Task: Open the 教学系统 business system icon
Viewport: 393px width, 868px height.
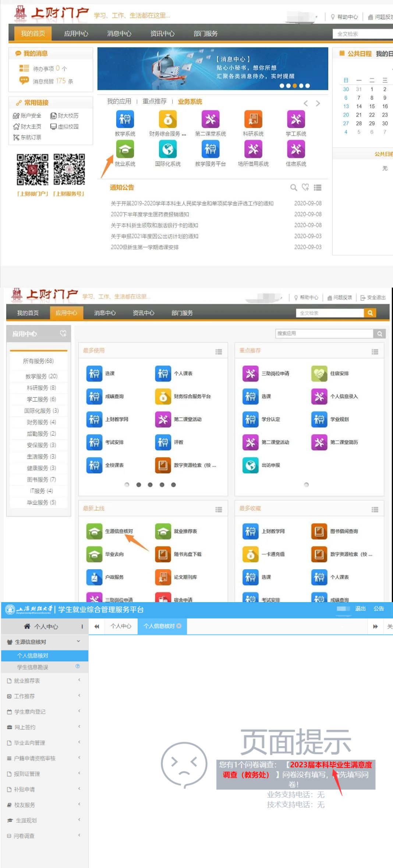Action: pos(125,119)
